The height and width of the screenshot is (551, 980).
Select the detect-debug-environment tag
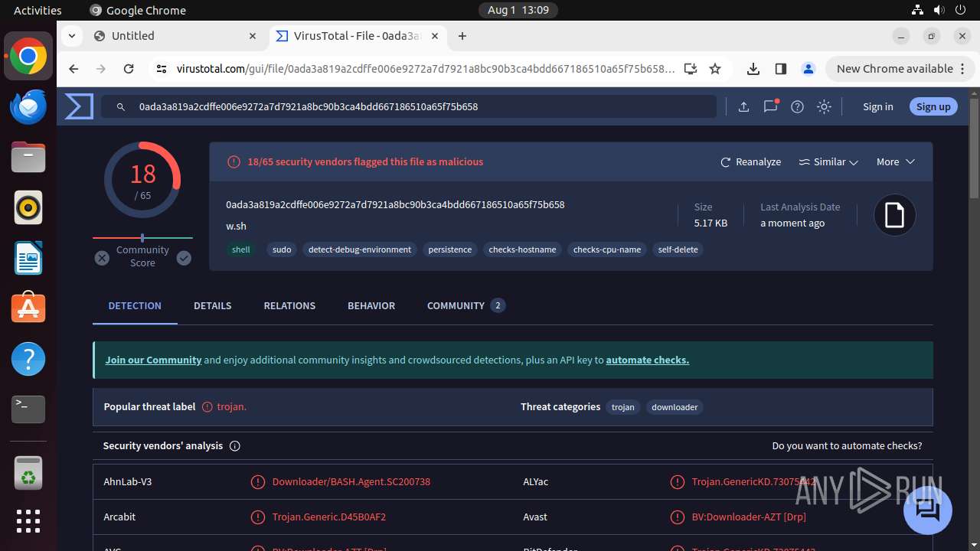coord(360,249)
